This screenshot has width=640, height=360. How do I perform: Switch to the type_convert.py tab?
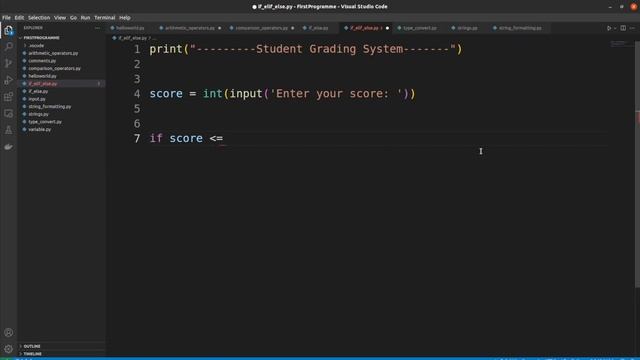pos(420,28)
